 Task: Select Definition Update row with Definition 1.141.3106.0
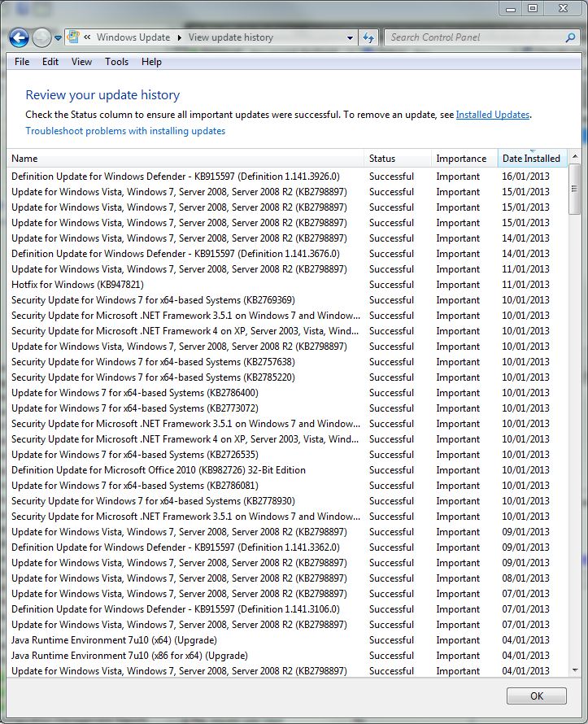286,609
